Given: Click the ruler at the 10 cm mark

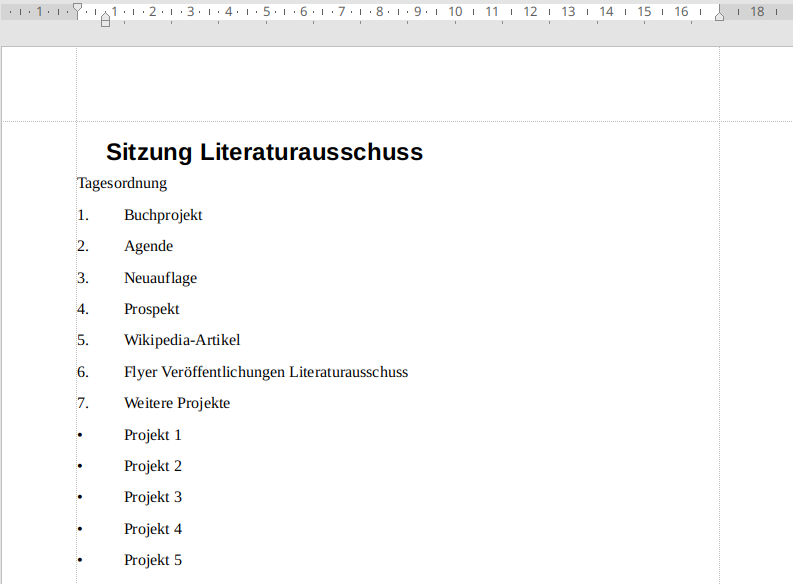Looking at the screenshot, I should click(x=455, y=12).
